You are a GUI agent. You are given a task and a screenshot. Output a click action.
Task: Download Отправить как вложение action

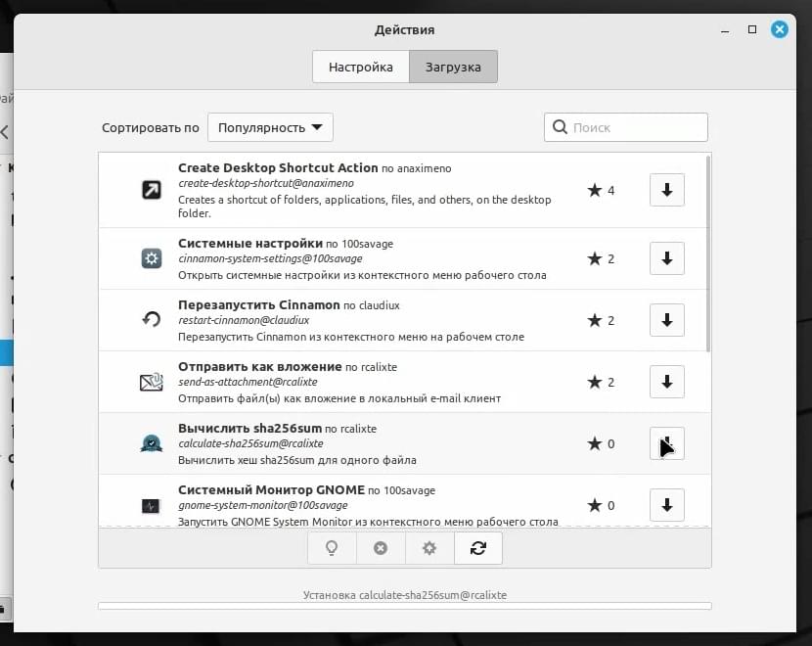click(666, 382)
